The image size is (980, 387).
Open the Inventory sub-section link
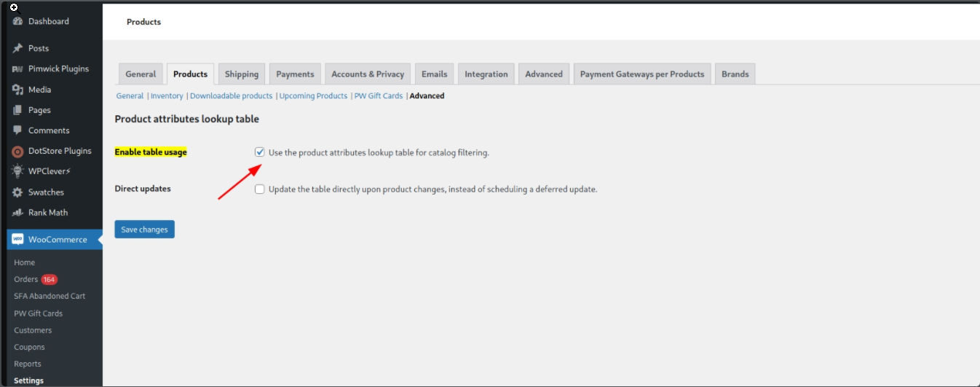point(167,95)
